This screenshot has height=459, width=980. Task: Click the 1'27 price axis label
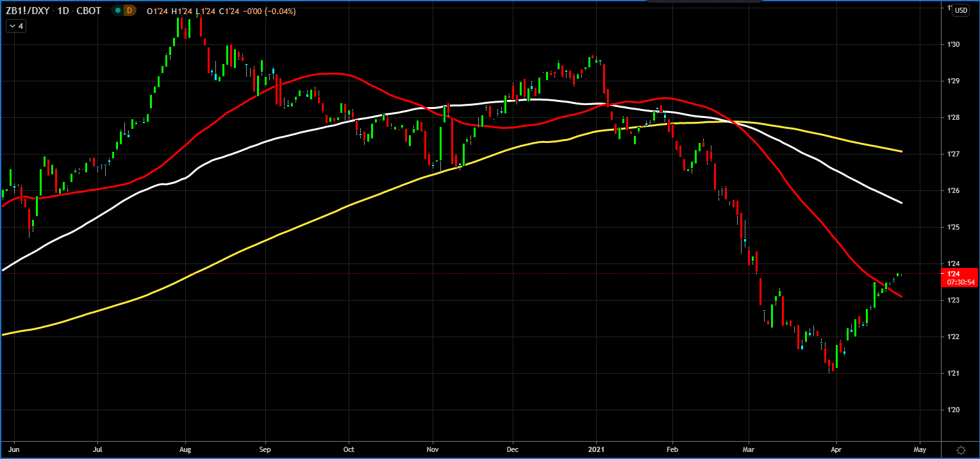coord(954,154)
